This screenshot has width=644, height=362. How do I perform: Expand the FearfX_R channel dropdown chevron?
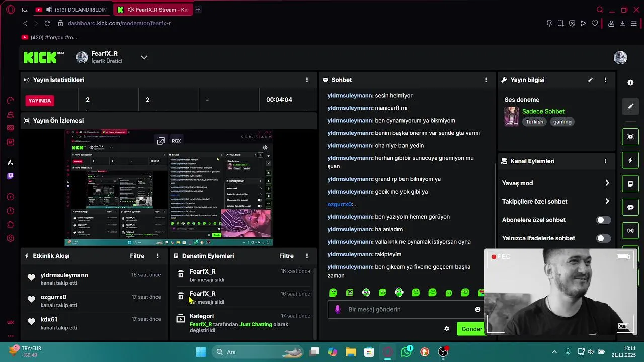(144, 57)
